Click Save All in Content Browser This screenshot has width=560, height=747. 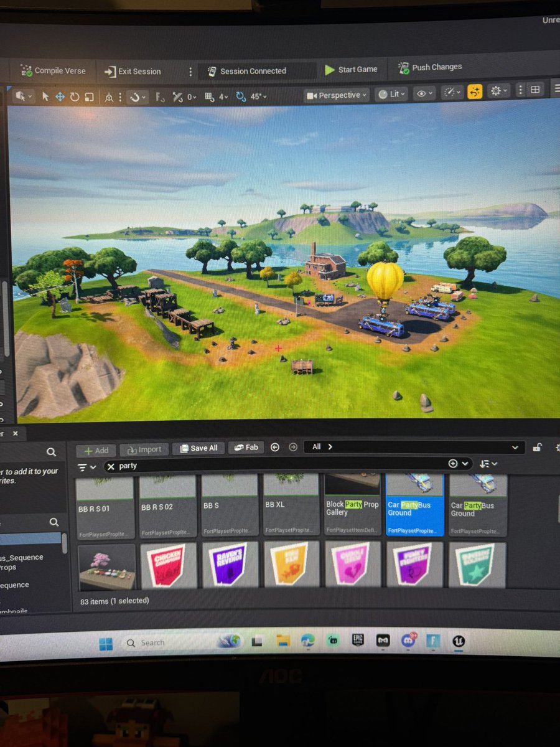(x=198, y=448)
